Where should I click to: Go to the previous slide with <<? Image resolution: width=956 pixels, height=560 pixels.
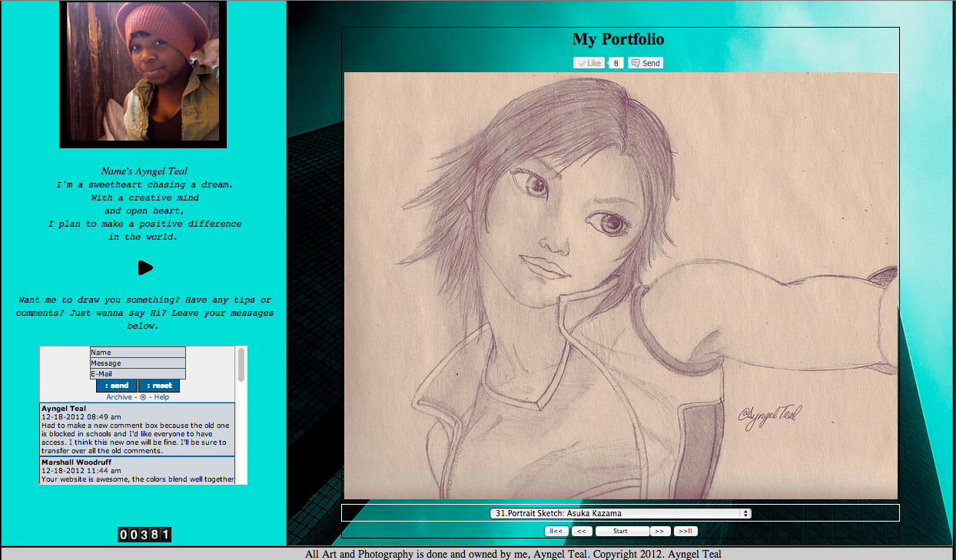coord(582,531)
